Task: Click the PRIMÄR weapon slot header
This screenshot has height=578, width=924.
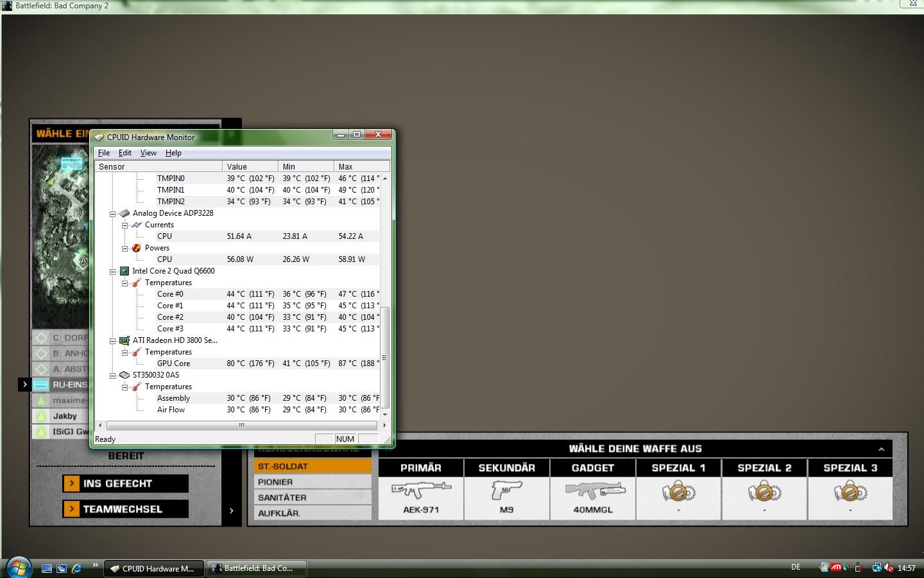Action: (x=421, y=468)
